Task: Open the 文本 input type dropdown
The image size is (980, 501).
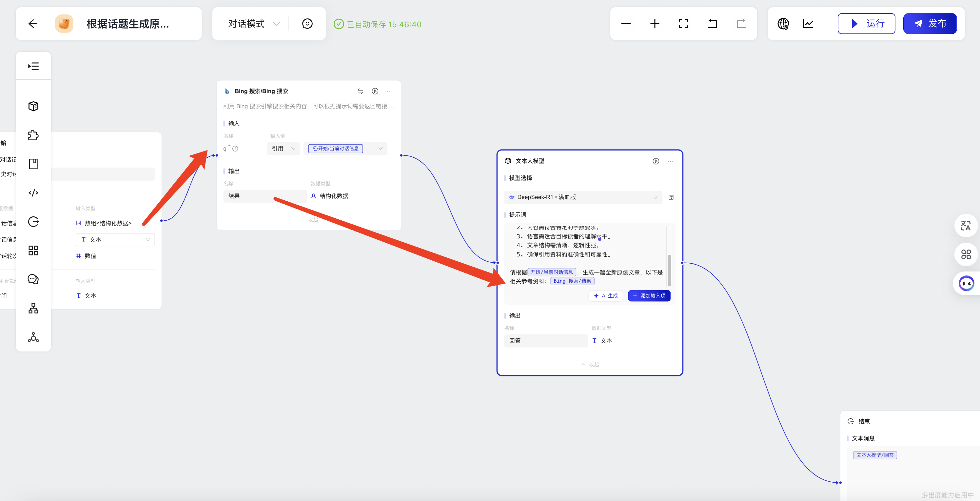Action: [x=115, y=239]
